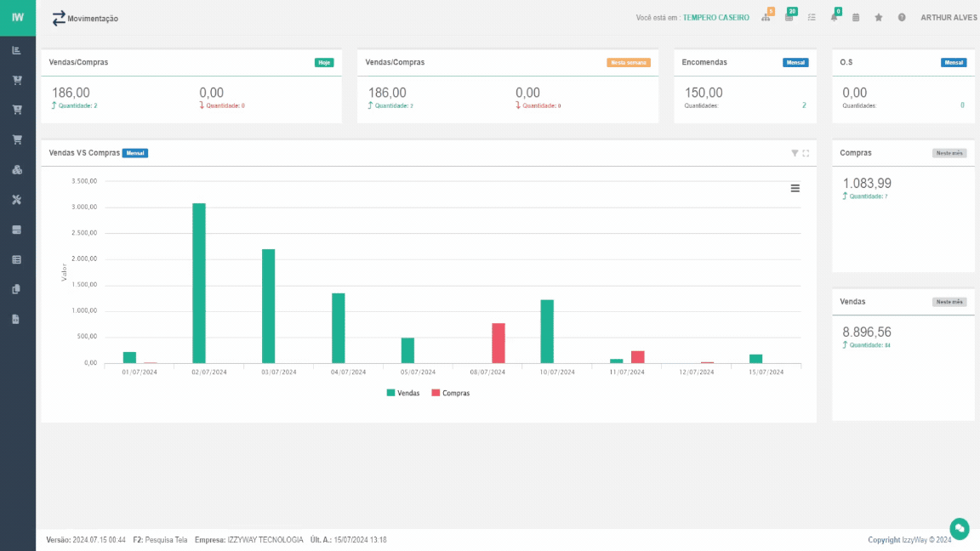
Task: Click the green bar for 05/07/2024
Action: pyautogui.click(x=407, y=350)
